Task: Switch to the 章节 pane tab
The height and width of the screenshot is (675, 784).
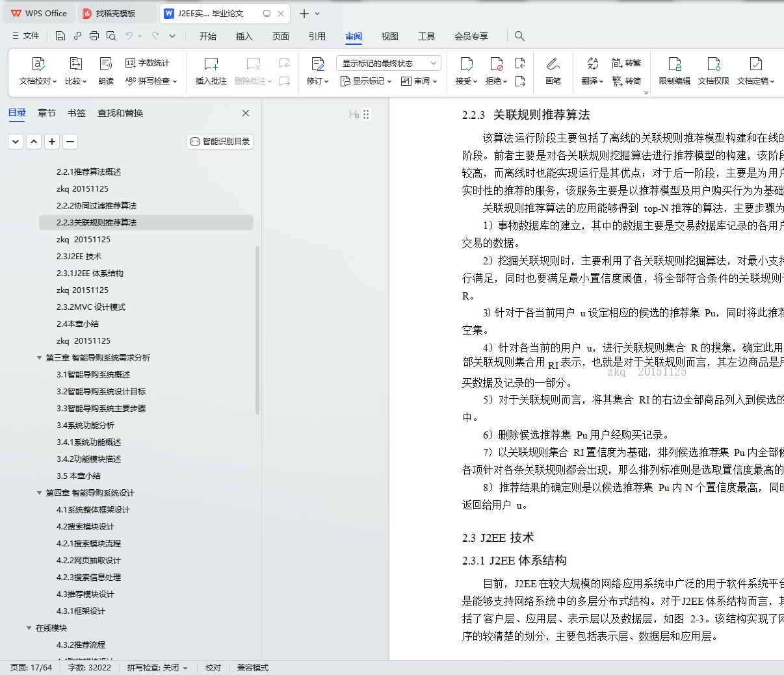Action: 47,113
